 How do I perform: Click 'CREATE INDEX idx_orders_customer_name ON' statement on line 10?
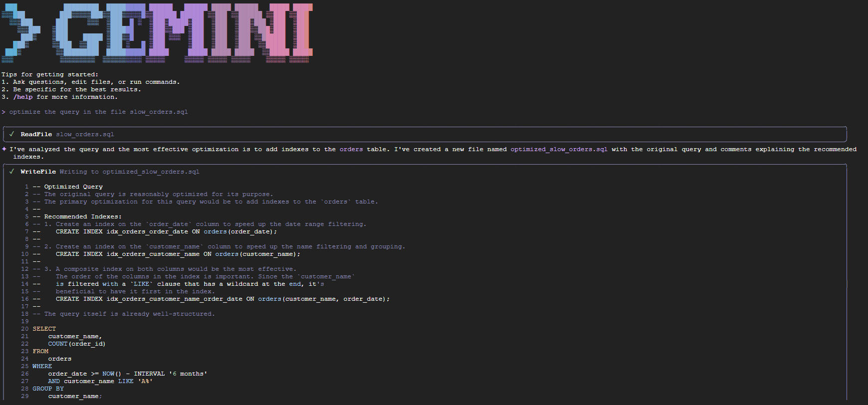coord(178,254)
